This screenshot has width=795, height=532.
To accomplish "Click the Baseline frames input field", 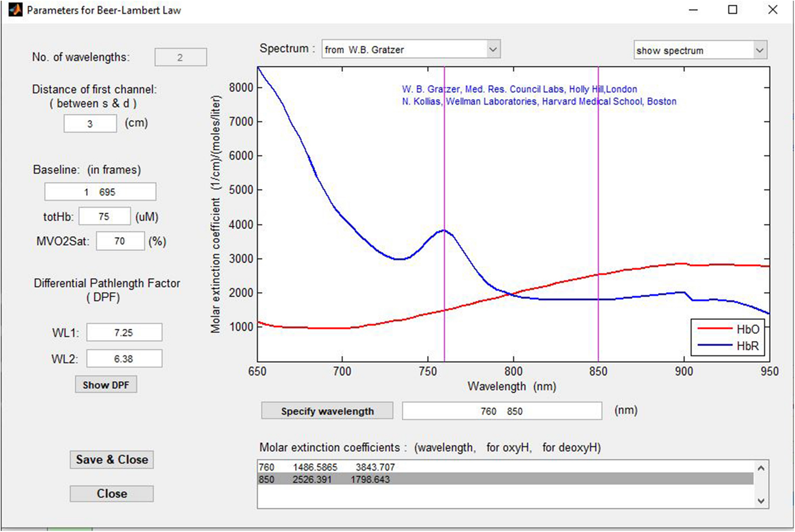I will tap(100, 192).
